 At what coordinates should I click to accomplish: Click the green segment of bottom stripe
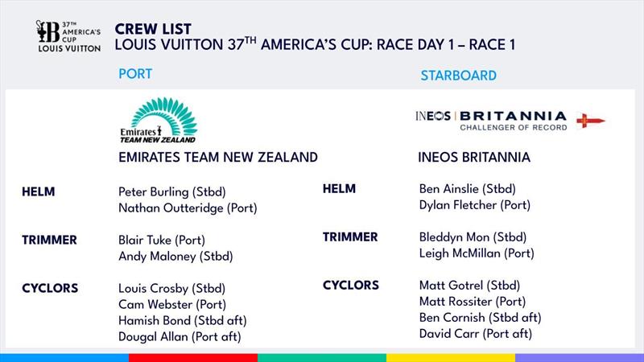click(322, 357)
